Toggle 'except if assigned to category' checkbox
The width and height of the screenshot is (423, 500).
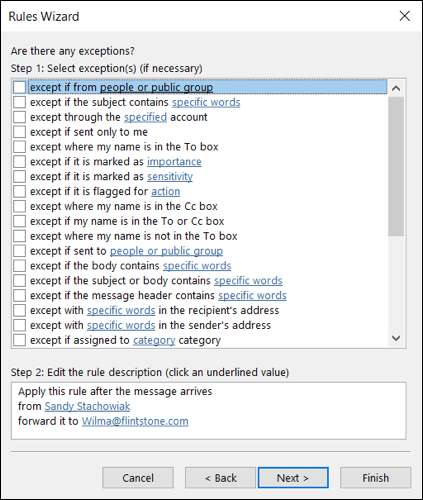coord(19,340)
